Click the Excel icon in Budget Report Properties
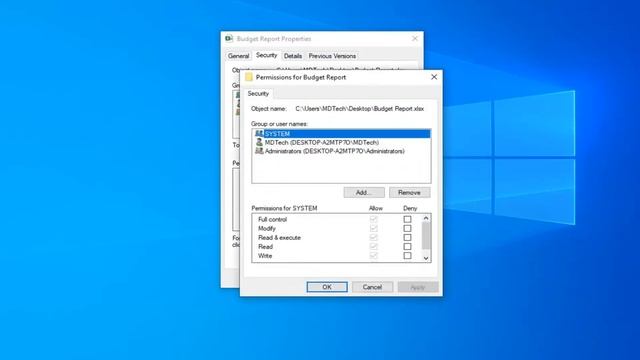The image size is (640, 360). coord(229,38)
